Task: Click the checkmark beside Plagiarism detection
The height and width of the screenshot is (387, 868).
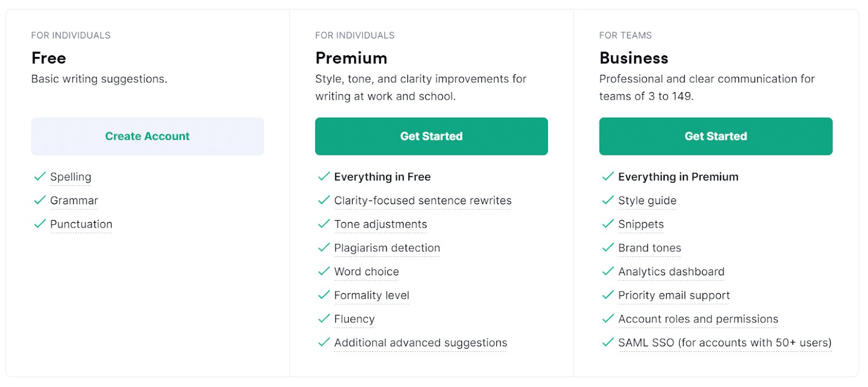Action: click(323, 248)
